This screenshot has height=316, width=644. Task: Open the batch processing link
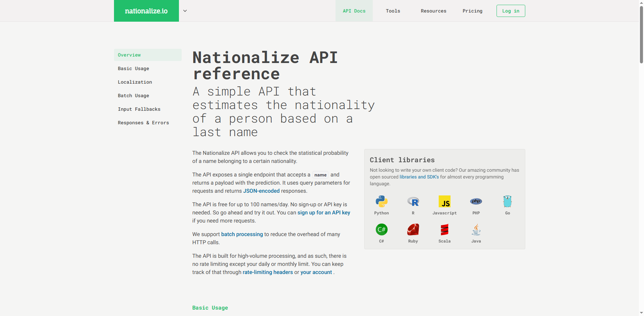pyautogui.click(x=242, y=234)
